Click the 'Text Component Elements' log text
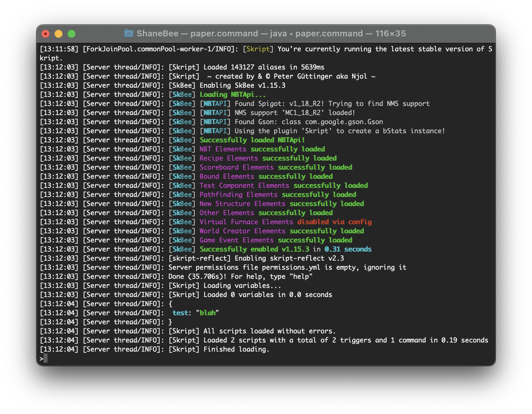This screenshot has width=532, height=414. click(x=244, y=186)
